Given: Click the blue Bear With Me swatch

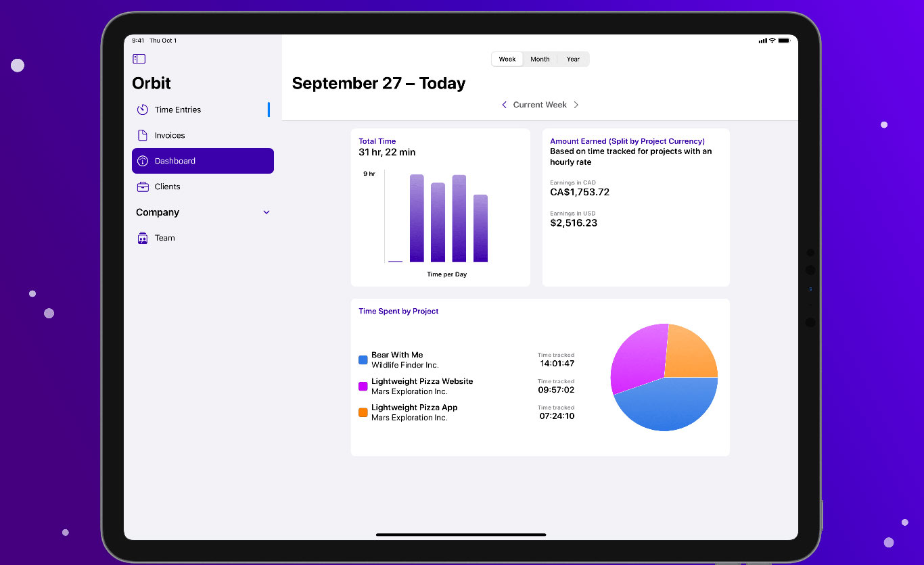Looking at the screenshot, I should pyautogui.click(x=363, y=360).
